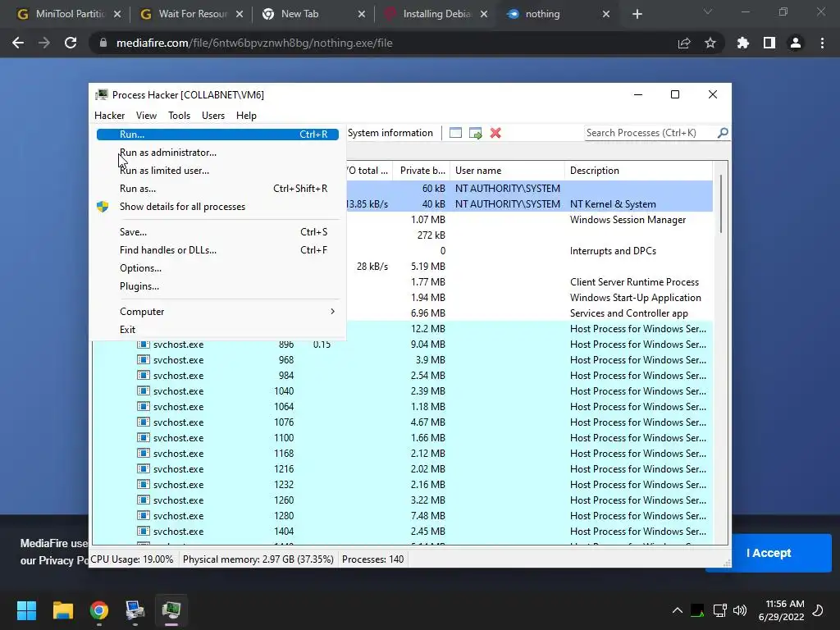Close the New Tab browser tab
840x630 pixels.
click(x=362, y=14)
